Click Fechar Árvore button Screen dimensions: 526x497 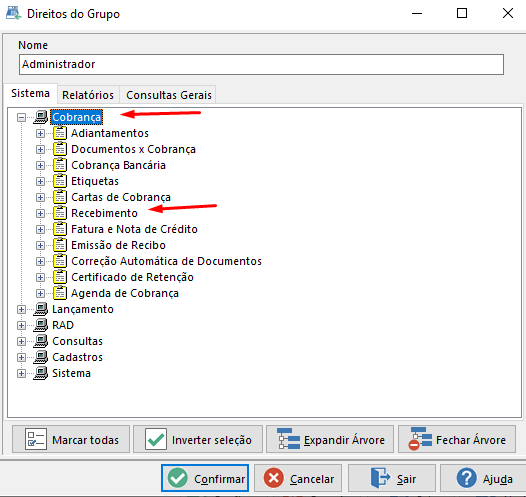point(457,439)
